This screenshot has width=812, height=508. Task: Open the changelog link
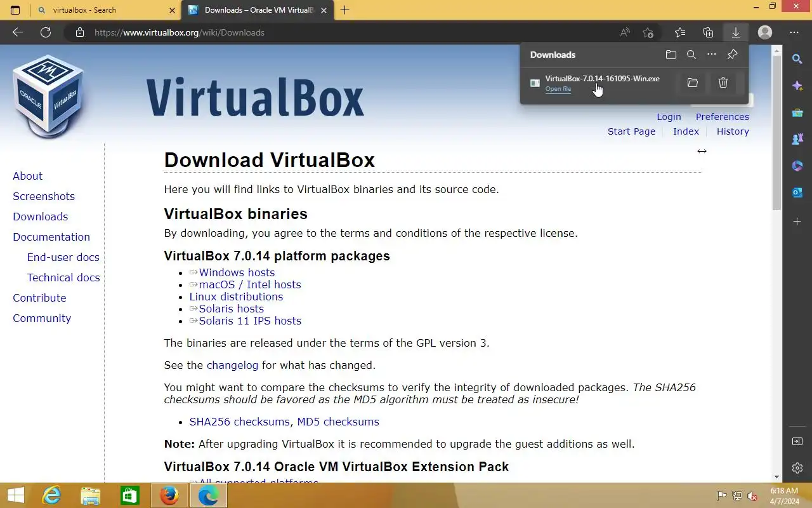(232, 365)
